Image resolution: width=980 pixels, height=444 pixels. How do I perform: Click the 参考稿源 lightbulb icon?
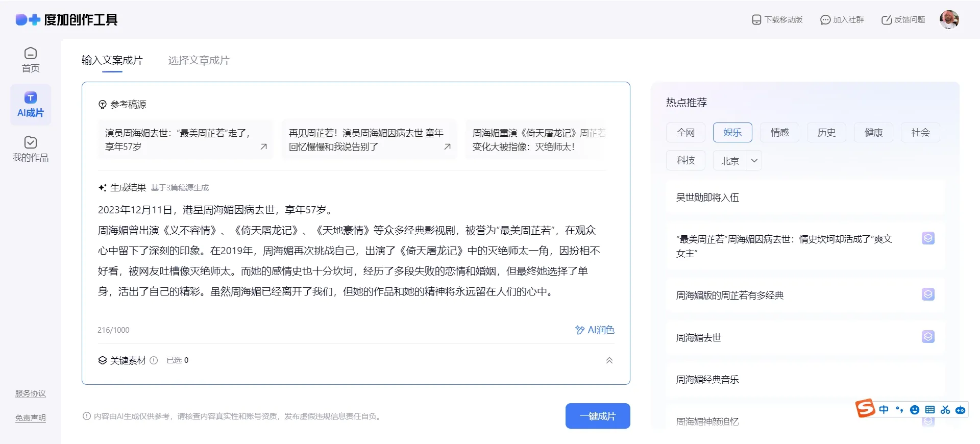(103, 105)
